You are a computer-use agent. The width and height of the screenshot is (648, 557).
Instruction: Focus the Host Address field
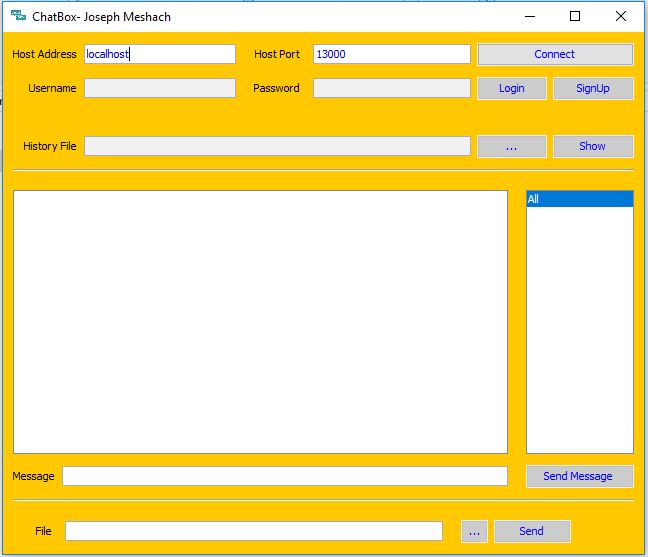(x=160, y=54)
